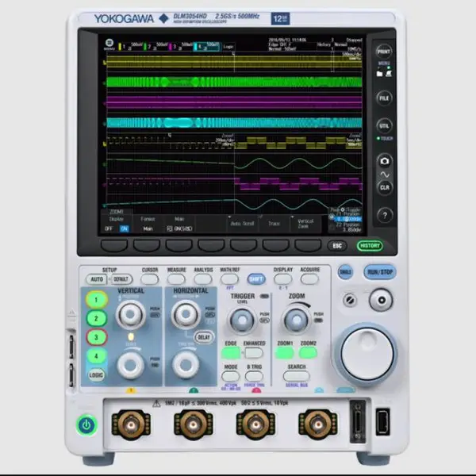Open the DISPLAY menu button
476x476 pixels.
[283, 279]
